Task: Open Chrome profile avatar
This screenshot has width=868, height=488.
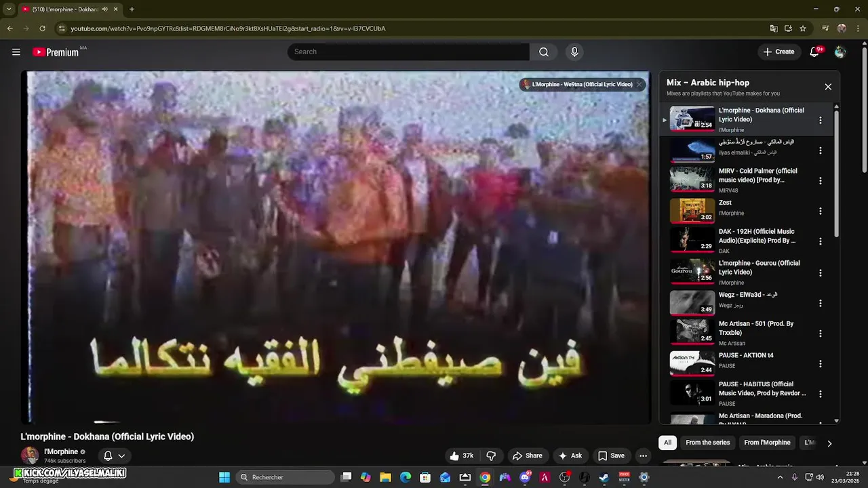Action: (842, 28)
